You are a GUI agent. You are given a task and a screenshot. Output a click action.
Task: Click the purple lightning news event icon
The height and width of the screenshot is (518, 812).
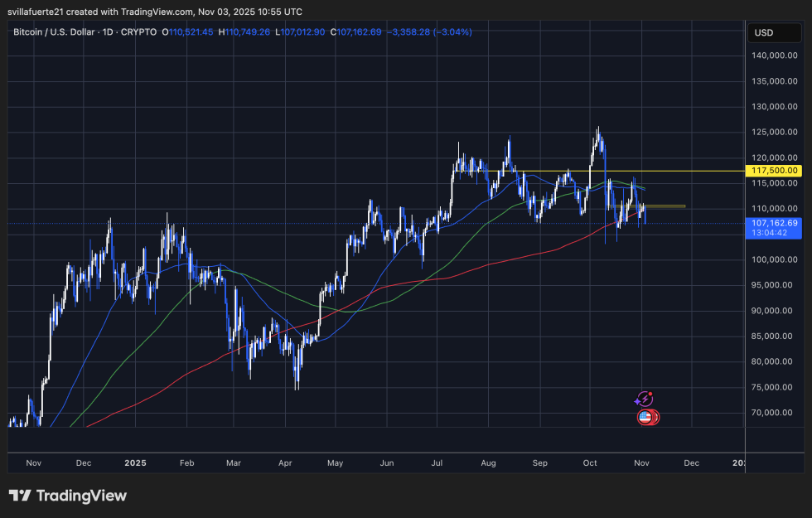645,399
